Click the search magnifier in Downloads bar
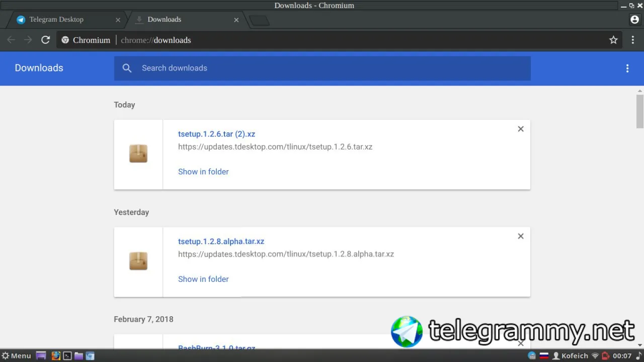644x362 pixels. [127, 68]
